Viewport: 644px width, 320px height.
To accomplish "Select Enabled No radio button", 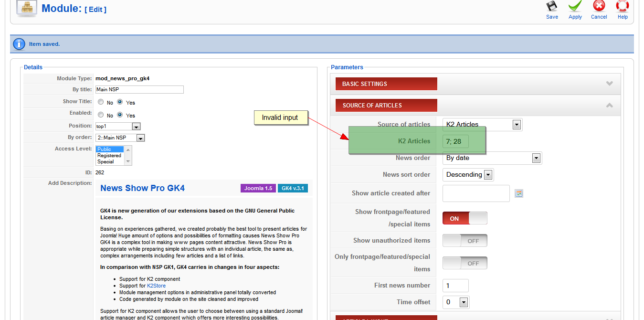I will (x=101, y=115).
